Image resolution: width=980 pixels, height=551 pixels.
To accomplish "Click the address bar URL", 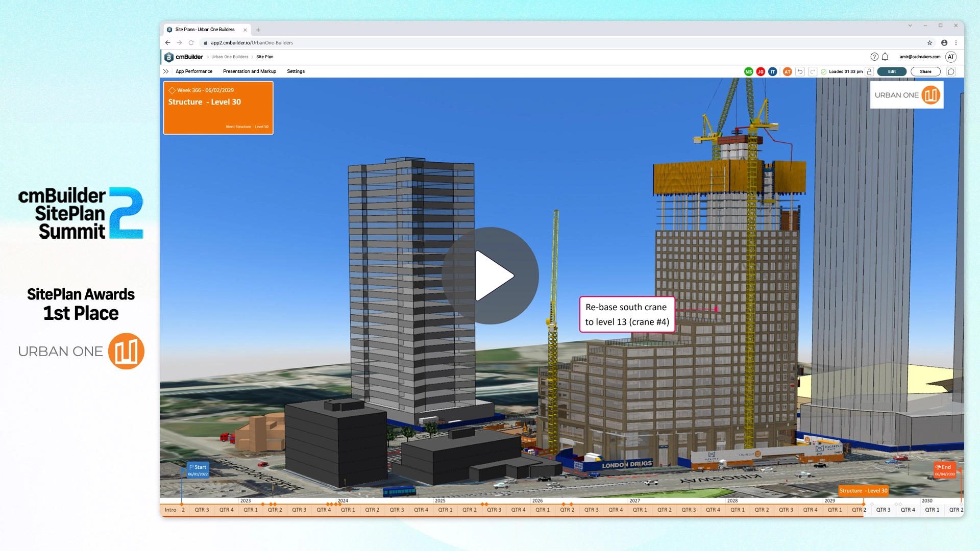I will coord(252,43).
